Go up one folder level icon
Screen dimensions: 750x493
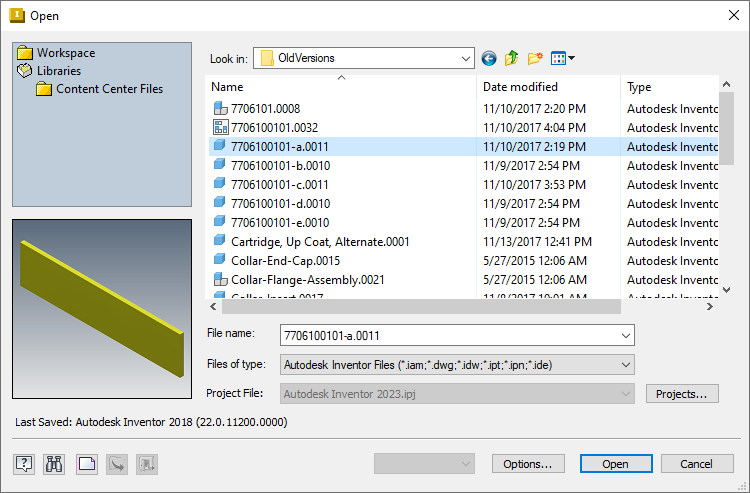(x=511, y=58)
